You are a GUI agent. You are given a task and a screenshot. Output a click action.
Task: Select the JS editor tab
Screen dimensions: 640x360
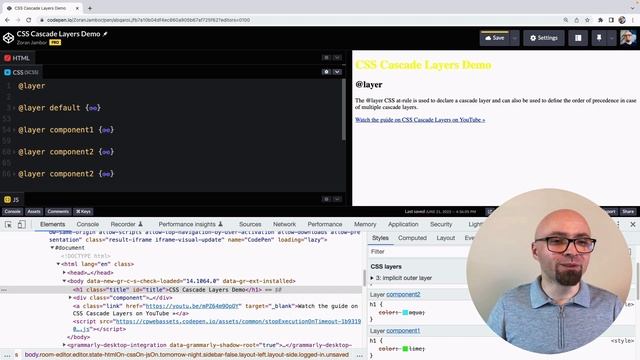click(x=12, y=200)
